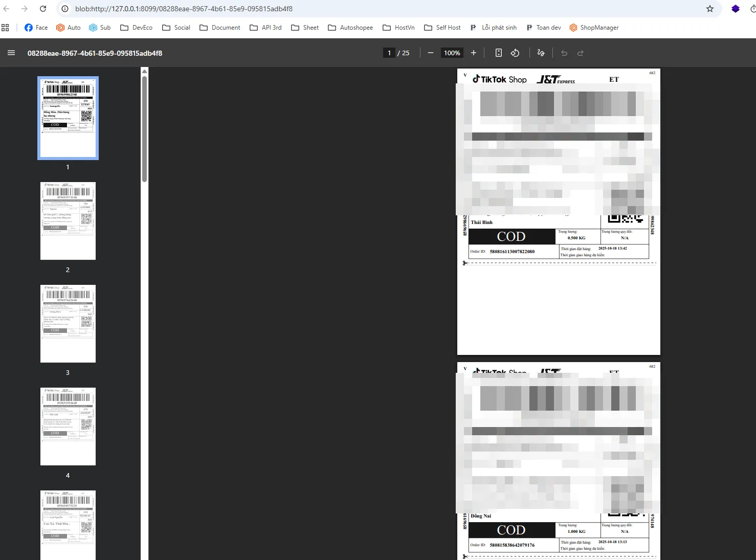756x560 pixels.
Task: Go back to the previous page
Action: [x=7, y=9]
